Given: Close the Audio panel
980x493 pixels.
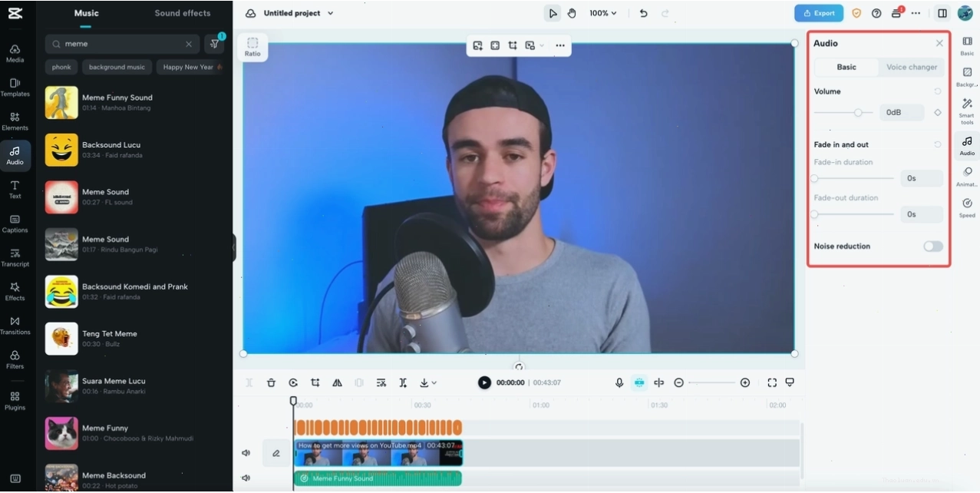Looking at the screenshot, I should click(939, 43).
